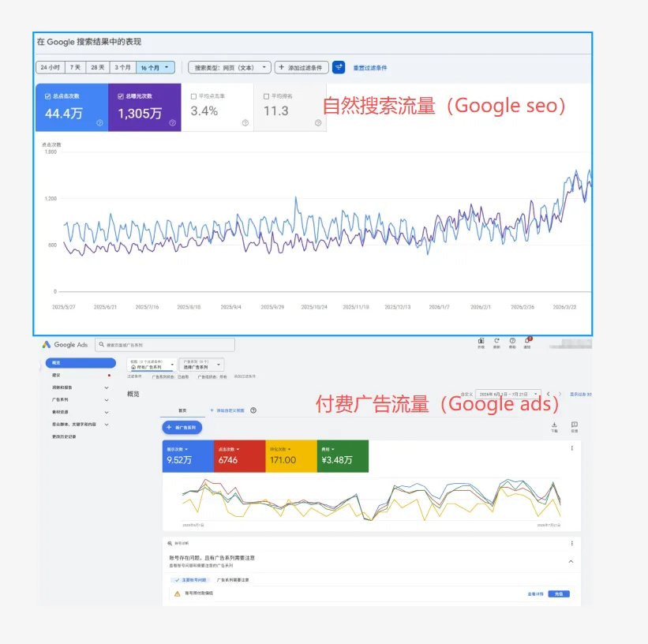This screenshot has width=648, height=644.
Task: Open help for the 11.3 average position card
Action: coord(318,123)
